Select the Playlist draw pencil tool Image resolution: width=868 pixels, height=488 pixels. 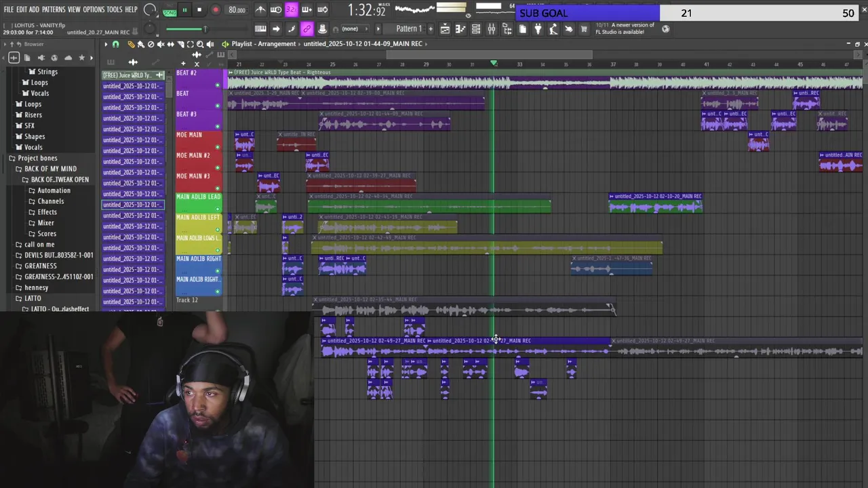point(132,44)
